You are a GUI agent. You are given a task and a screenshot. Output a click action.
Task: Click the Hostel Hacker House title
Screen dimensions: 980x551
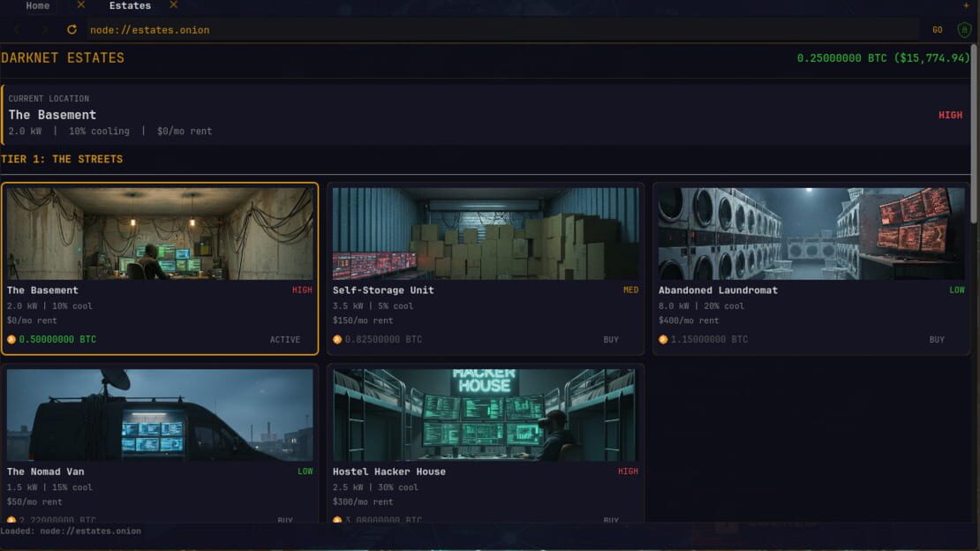pos(388,472)
